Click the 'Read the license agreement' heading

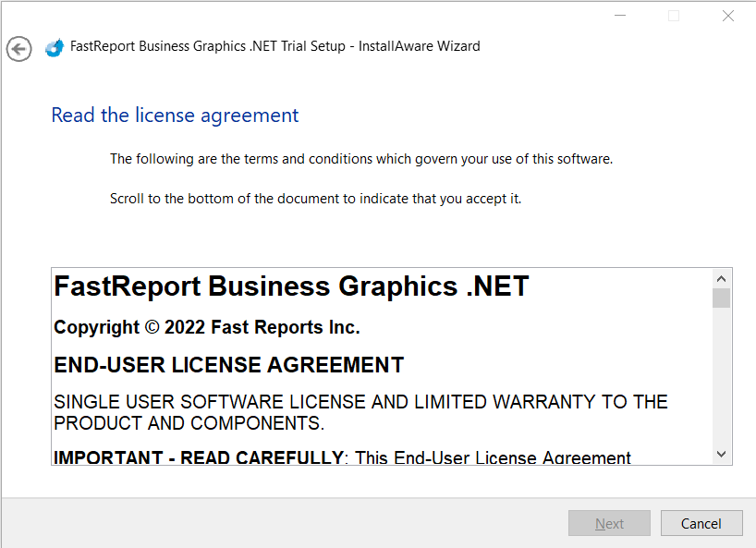(x=175, y=115)
